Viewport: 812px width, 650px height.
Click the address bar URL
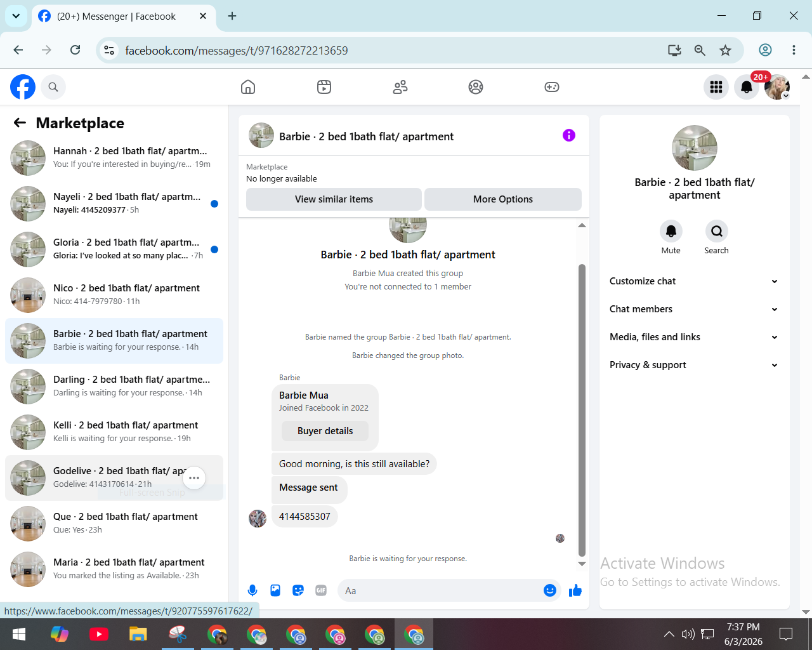[x=237, y=50]
